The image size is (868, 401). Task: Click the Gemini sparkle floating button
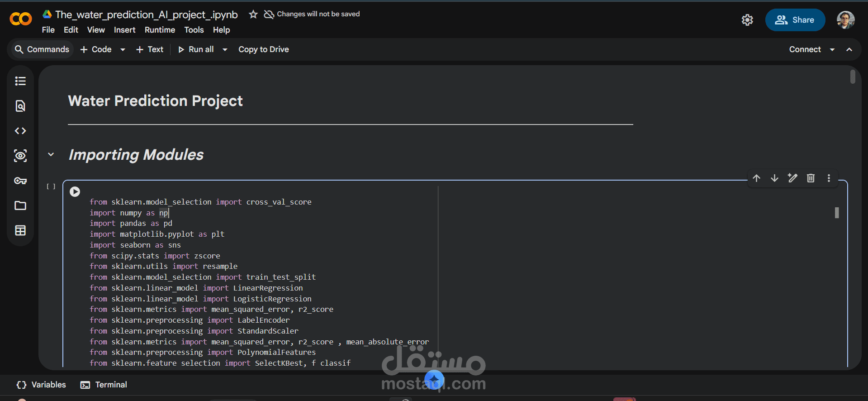click(x=434, y=379)
